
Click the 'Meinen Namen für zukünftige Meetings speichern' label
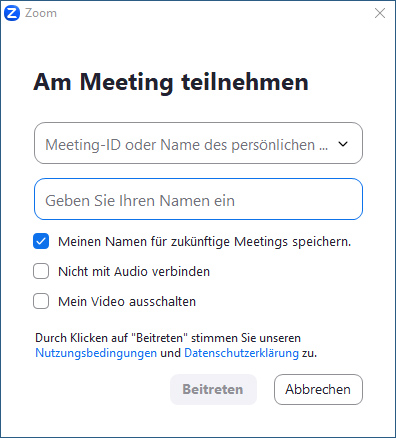click(x=204, y=242)
